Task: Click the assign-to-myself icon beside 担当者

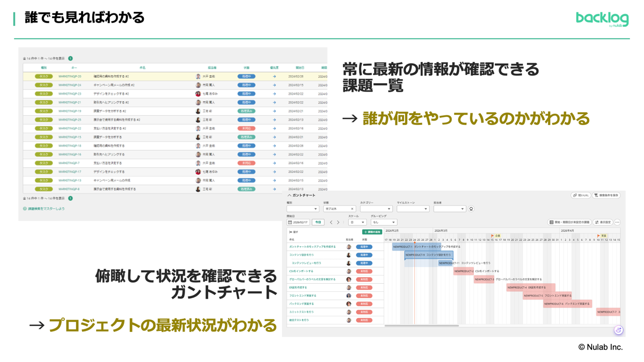Action: (471, 209)
